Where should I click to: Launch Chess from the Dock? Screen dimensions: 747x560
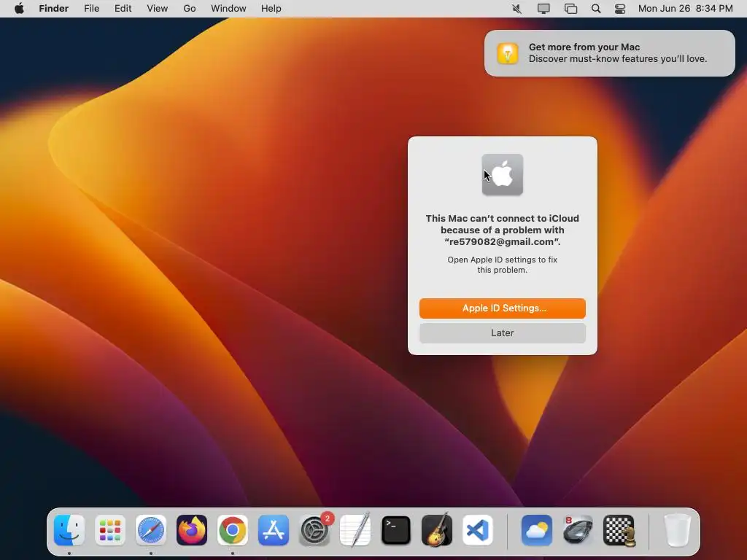point(619,530)
